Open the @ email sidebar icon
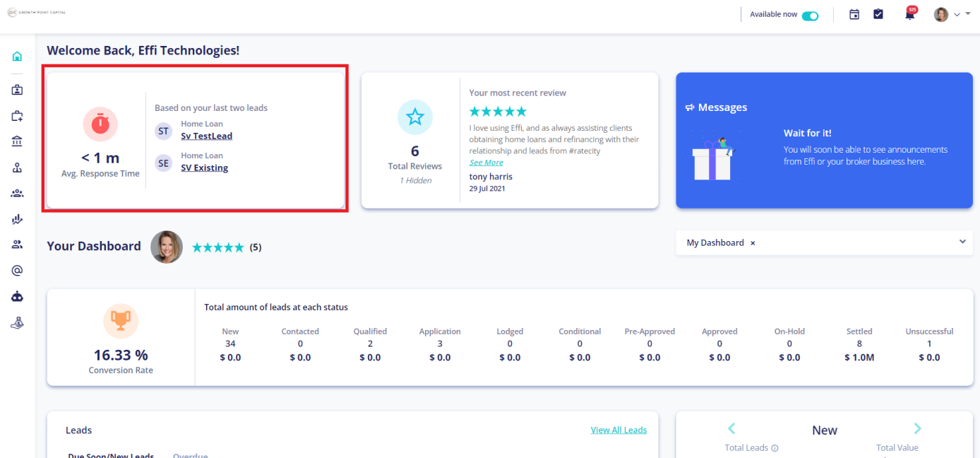The image size is (980, 458). point(17,270)
